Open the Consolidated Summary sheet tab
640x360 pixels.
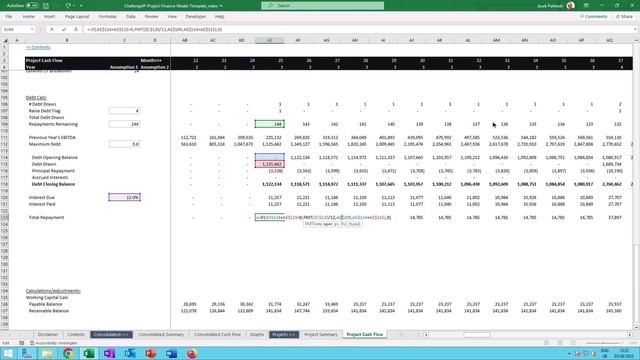(161, 334)
